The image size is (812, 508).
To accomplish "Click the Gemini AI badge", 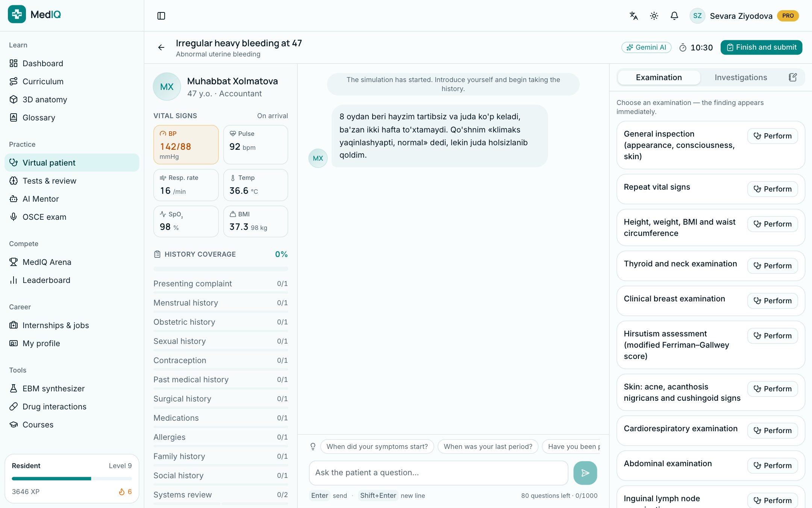I will 646,47.
